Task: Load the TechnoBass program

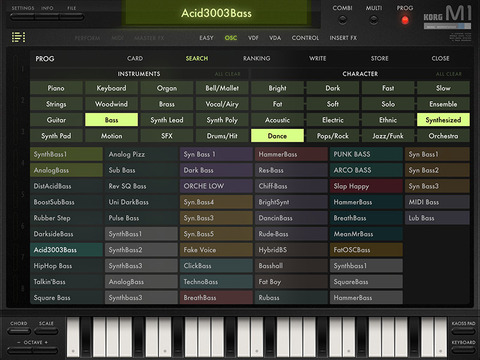Action: [x=216, y=282]
